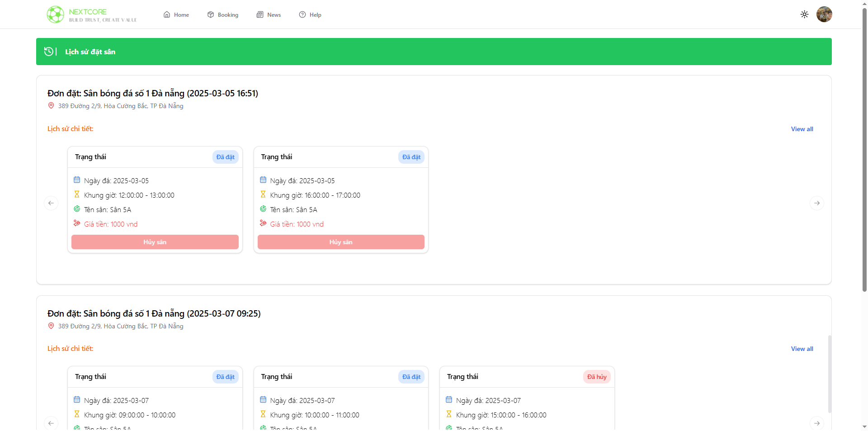The width and height of the screenshot is (868, 431).
Task: Click the location pin icon of first order
Action: click(51, 106)
